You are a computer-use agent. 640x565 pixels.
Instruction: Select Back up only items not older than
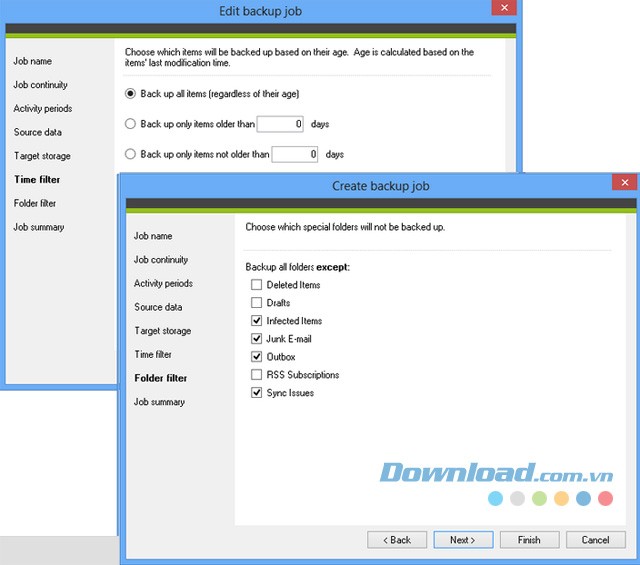click(131, 154)
